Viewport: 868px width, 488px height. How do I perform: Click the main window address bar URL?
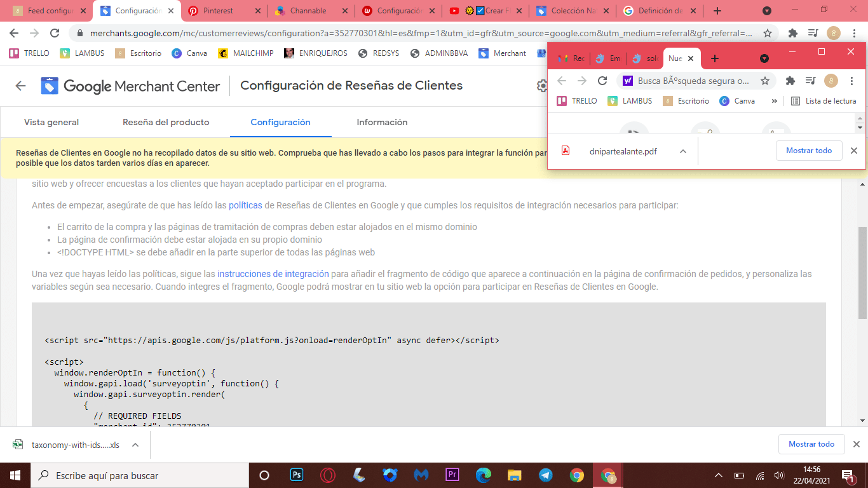[419, 33]
